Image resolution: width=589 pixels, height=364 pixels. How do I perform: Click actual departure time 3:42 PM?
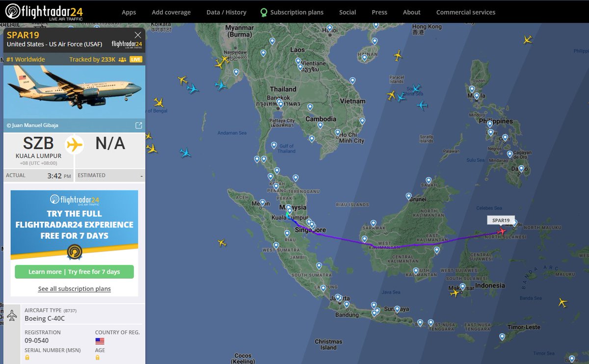pyautogui.click(x=59, y=176)
